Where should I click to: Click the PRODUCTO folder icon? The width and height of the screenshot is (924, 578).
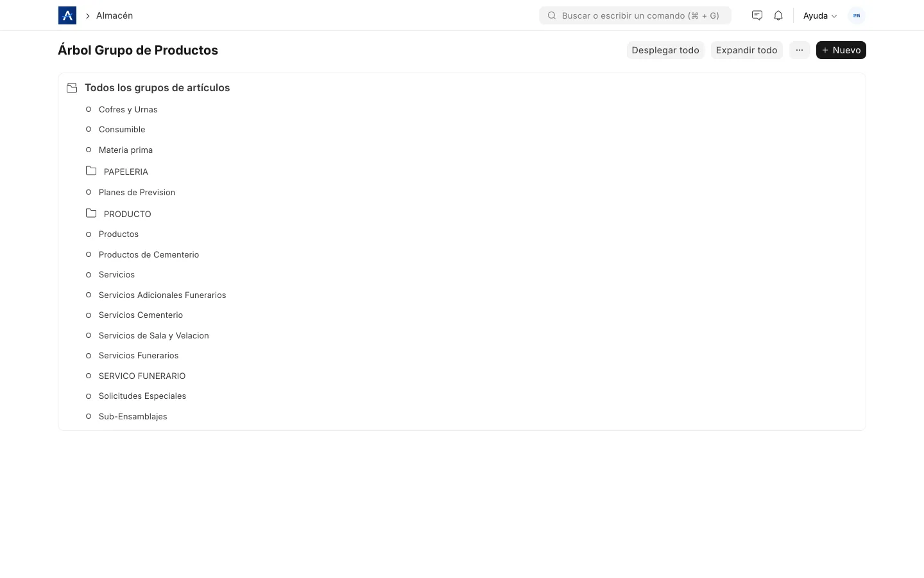point(91,213)
